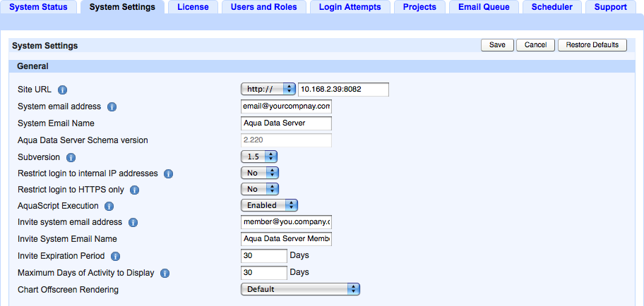This screenshot has width=644, height=306.
Task: Open the Subversion version dropdown
Action: 259,157
